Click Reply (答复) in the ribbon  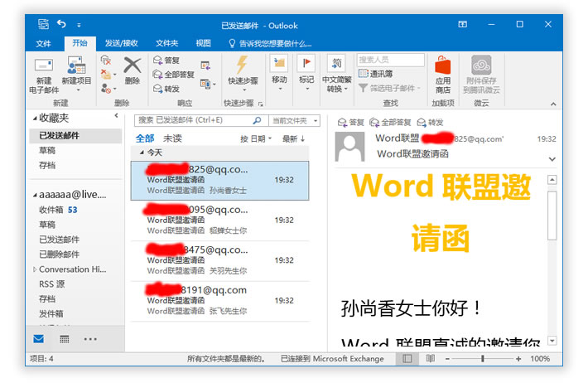click(x=166, y=60)
